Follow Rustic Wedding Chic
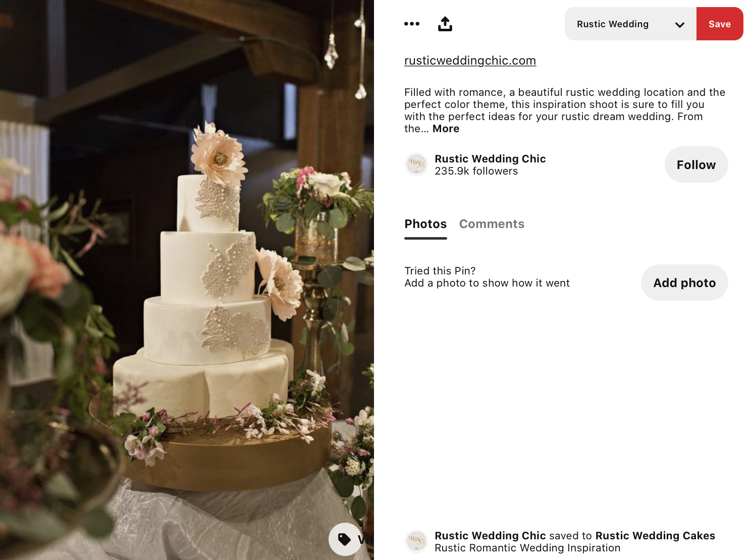This screenshot has width=750, height=560. click(696, 164)
